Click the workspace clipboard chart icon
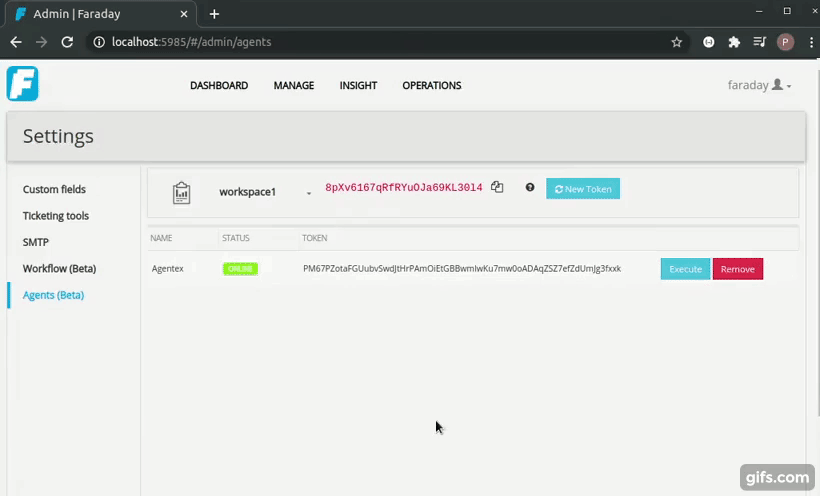The width and height of the screenshot is (820, 496). click(181, 192)
